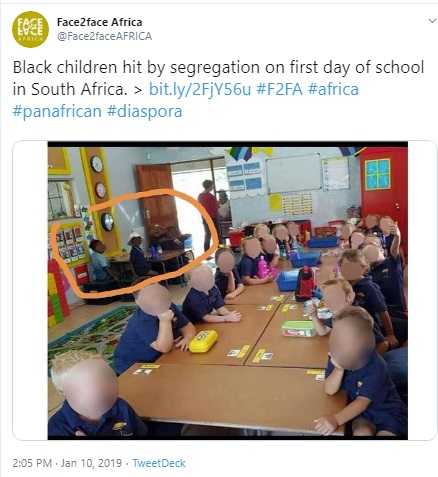Open the TweetDeck source link
Viewport: 438px width, 477px height.
pyautogui.click(x=159, y=463)
